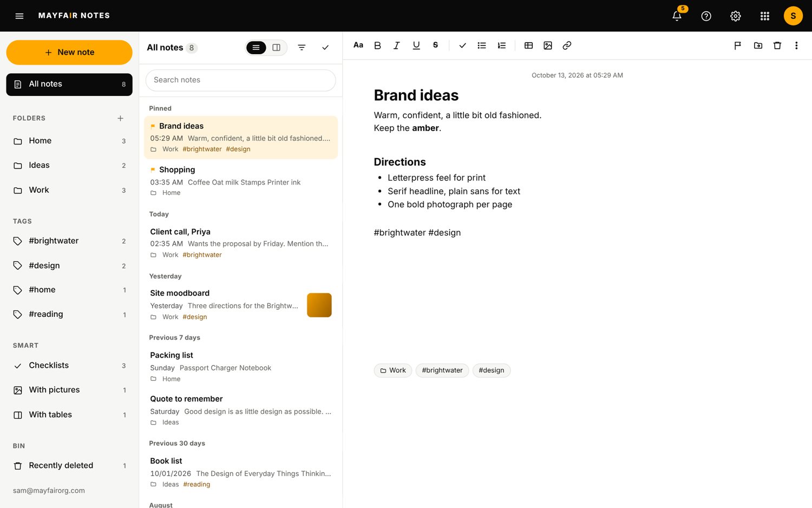Open the Shopping note

241,181
